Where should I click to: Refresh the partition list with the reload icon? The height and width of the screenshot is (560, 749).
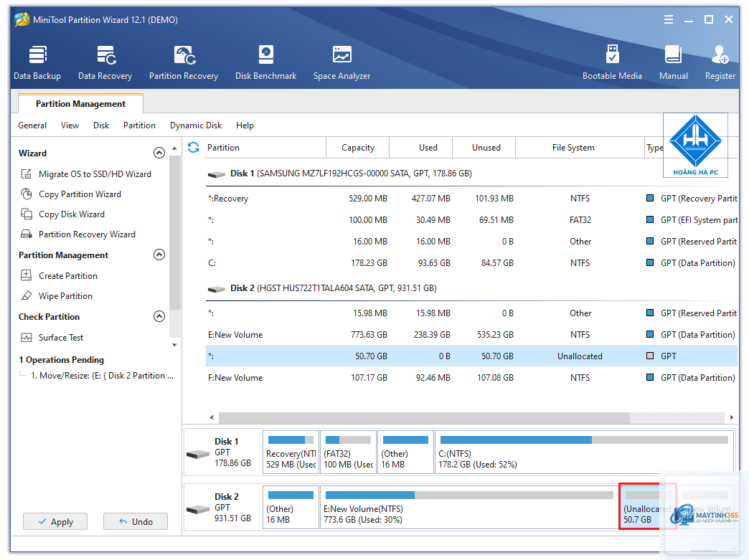194,148
